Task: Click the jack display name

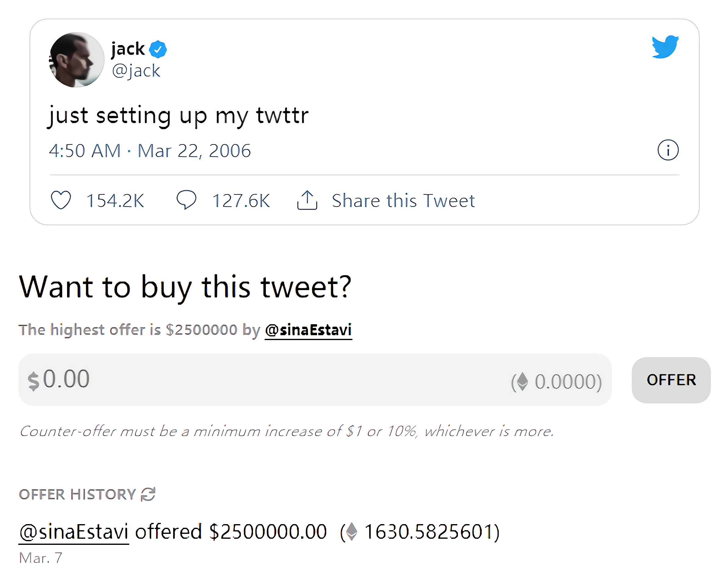Action: point(128,49)
